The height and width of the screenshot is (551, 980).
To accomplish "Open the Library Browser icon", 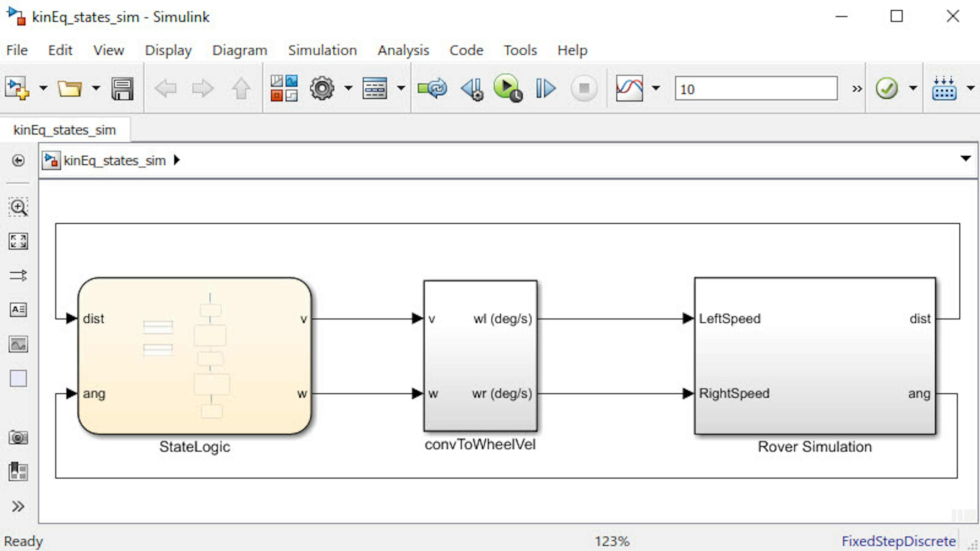I will [284, 88].
